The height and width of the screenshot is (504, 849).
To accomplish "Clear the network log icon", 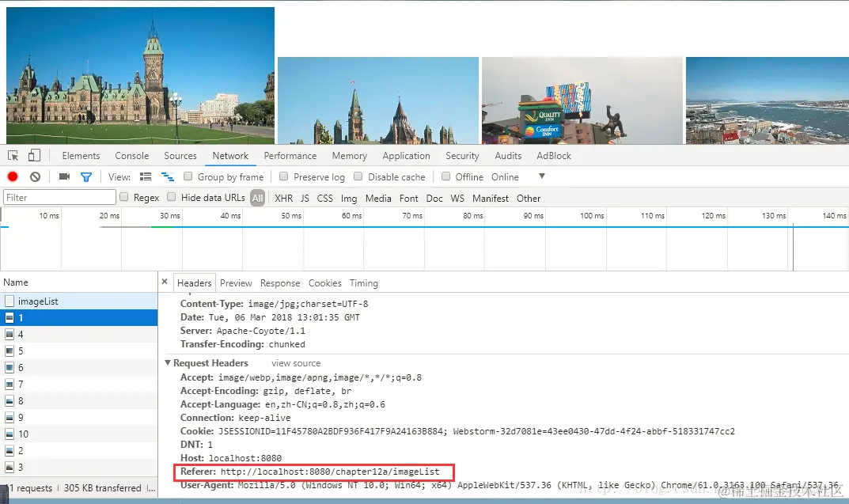I will pyautogui.click(x=35, y=176).
